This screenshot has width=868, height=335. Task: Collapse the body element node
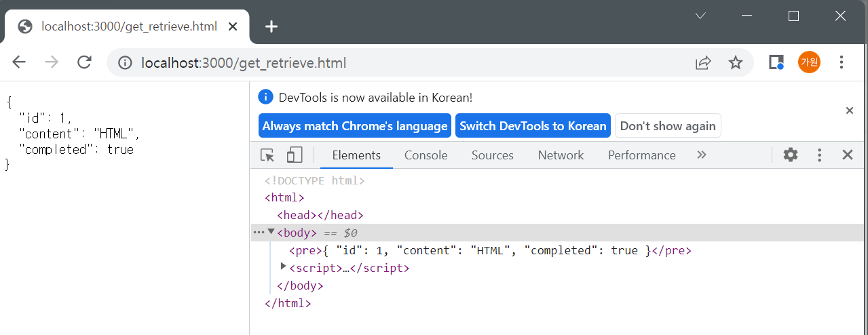tap(271, 232)
